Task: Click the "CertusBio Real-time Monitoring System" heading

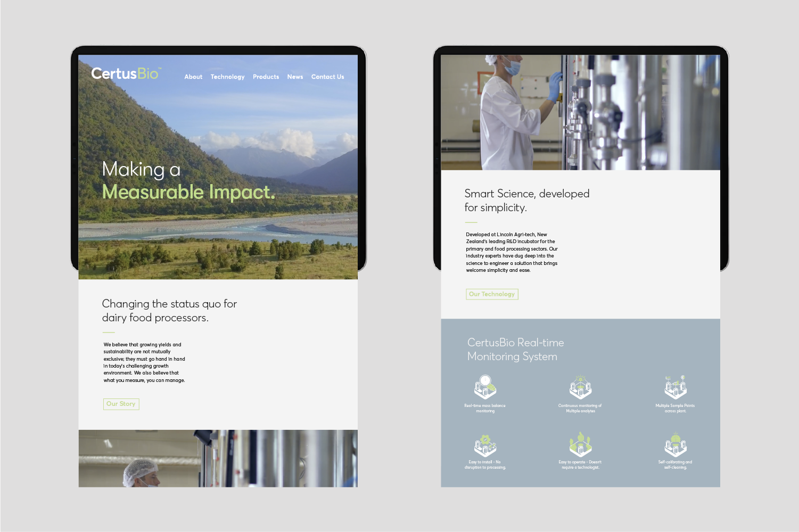Action: click(x=515, y=350)
